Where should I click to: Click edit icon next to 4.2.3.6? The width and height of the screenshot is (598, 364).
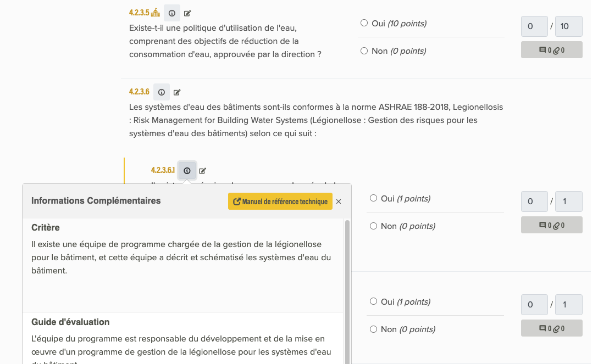pyautogui.click(x=177, y=92)
